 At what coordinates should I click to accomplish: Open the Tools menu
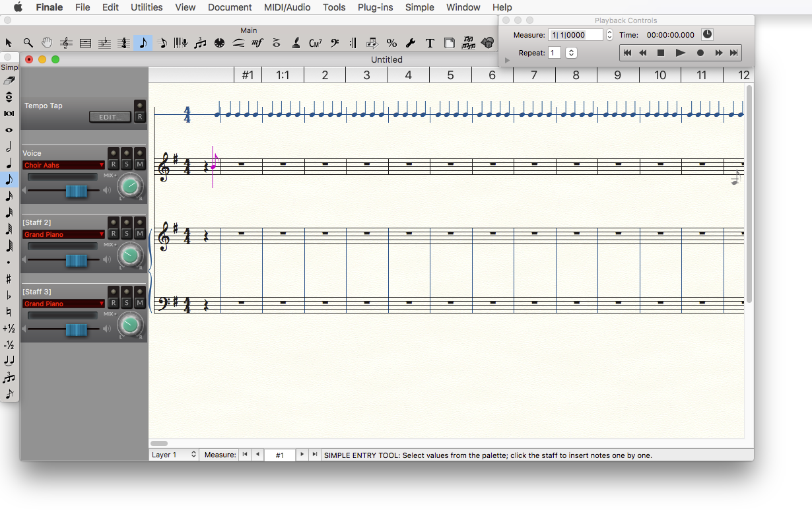tap(334, 7)
